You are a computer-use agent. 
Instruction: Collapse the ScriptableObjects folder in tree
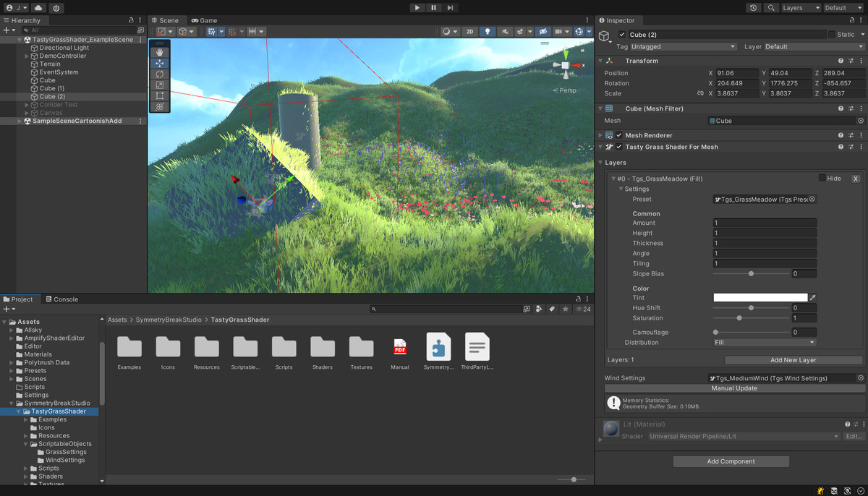(x=27, y=444)
